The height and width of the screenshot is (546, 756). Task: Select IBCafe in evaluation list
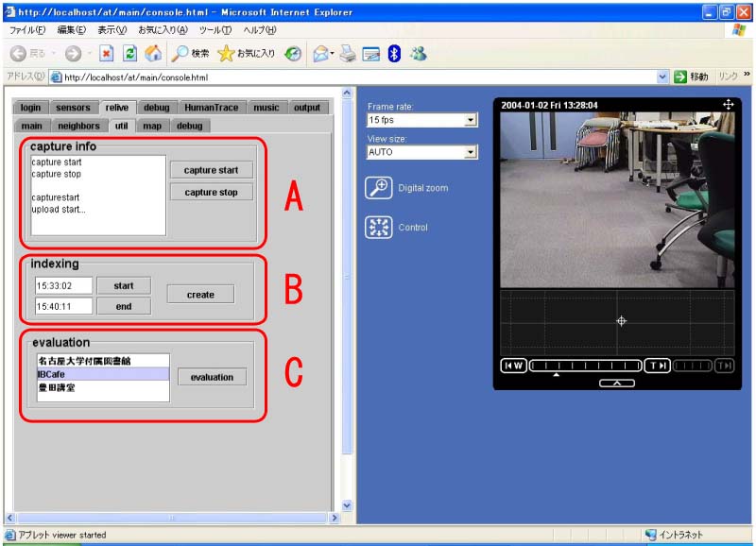[103, 374]
